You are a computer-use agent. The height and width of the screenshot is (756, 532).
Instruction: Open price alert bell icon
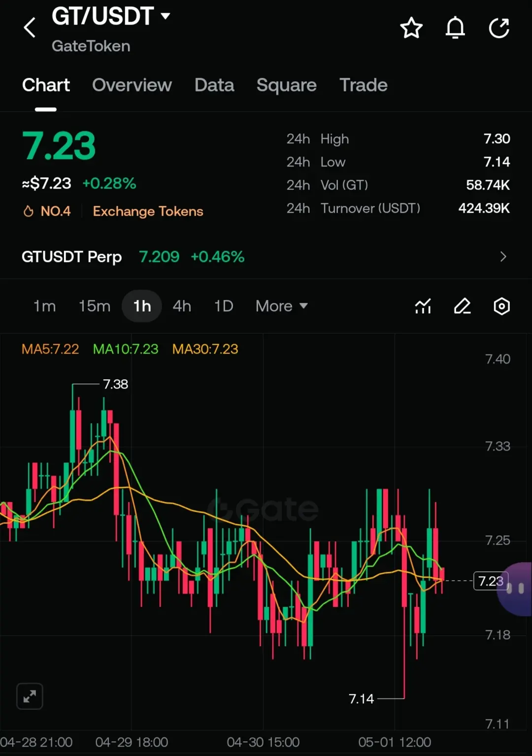455,28
